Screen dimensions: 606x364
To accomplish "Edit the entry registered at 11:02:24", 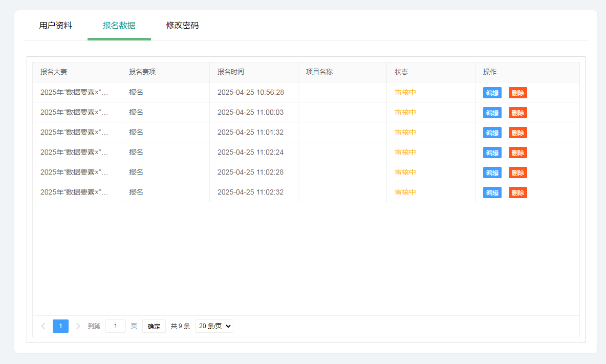I will coord(492,153).
